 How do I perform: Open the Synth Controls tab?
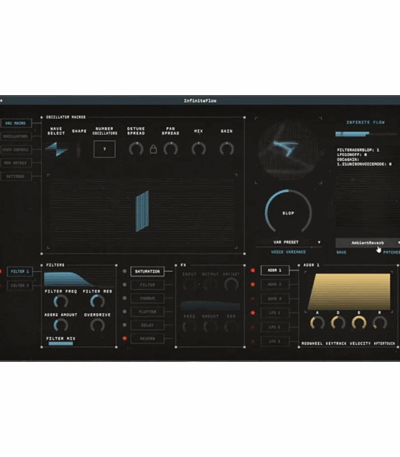tap(16, 150)
